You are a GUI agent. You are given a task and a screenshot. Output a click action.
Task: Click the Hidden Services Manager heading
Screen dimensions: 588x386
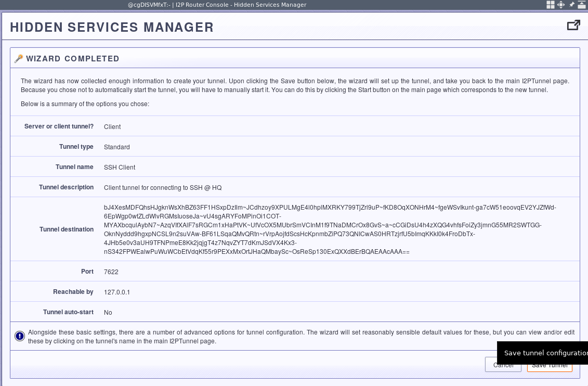pyautogui.click(x=112, y=28)
